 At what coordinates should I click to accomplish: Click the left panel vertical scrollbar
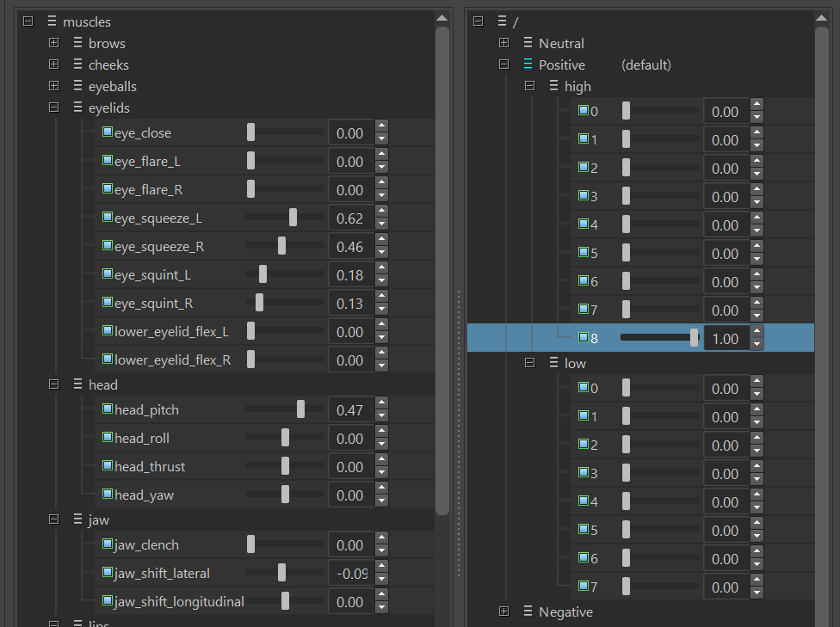(x=442, y=258)
